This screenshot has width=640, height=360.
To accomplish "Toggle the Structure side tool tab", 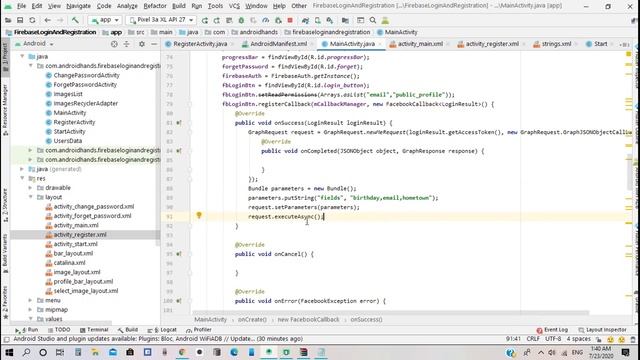I will point(5,205).
